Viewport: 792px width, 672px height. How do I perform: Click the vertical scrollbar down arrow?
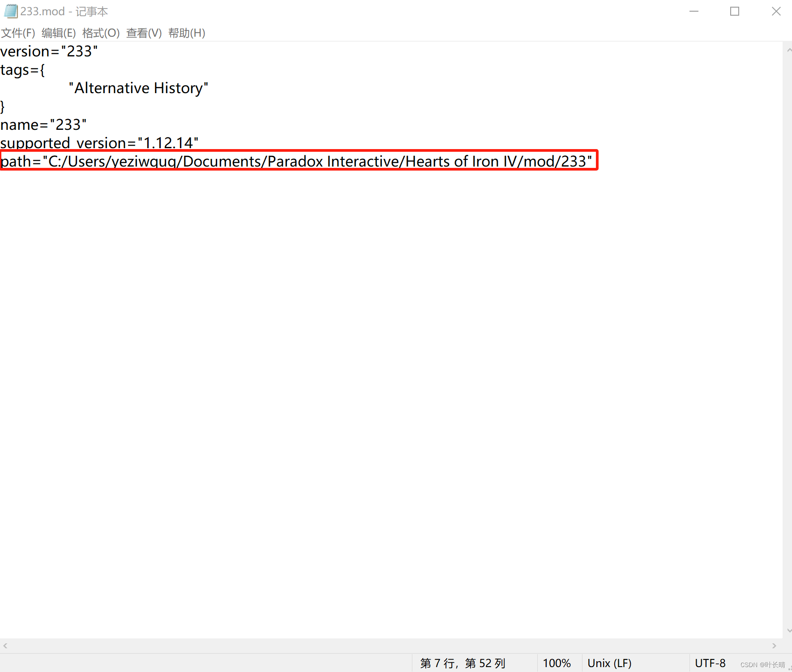pos(788,630)
